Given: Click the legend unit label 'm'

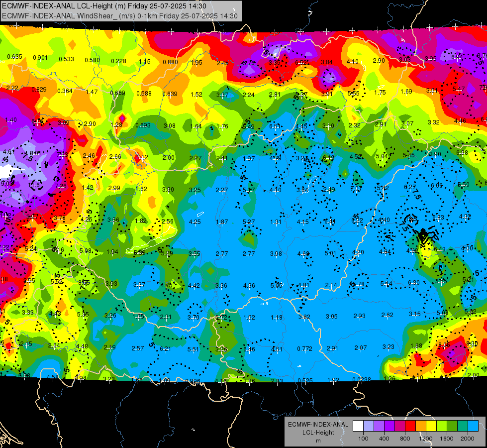Looking at the screenshot, I should pyautogui.click(x=318, y=441).
